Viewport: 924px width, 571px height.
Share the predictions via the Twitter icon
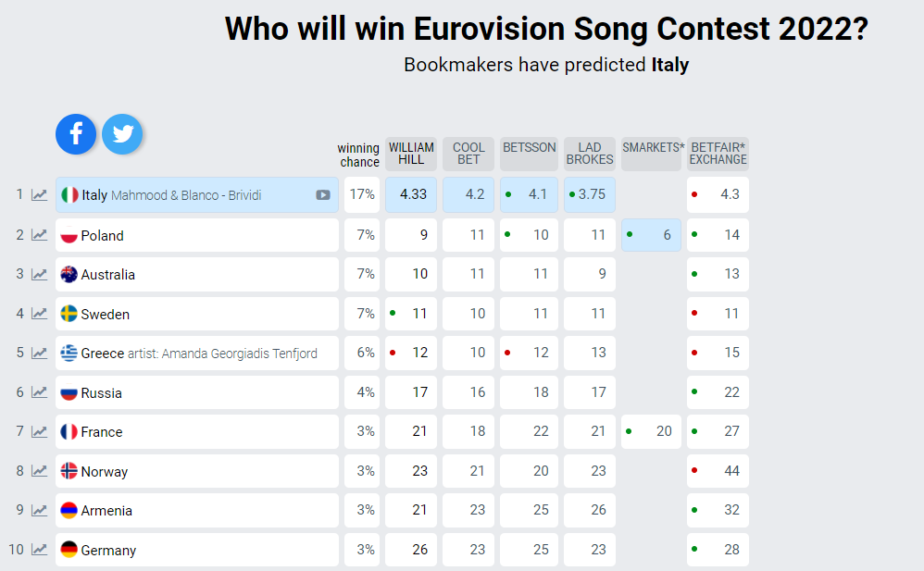click(x=122, y=134)
